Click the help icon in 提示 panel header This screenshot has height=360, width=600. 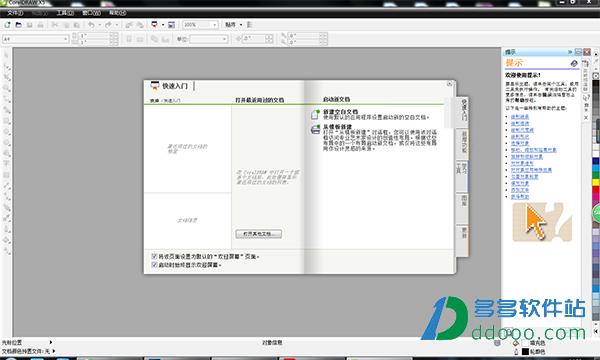[574, 64]
